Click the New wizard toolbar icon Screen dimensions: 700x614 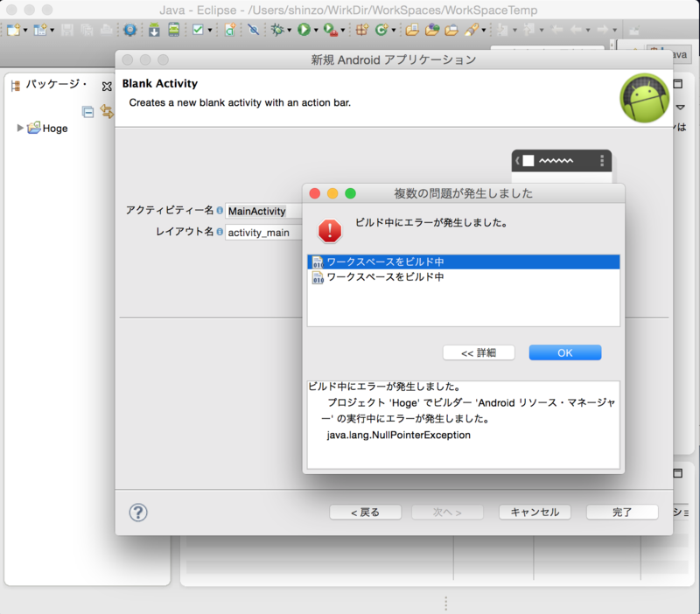pos(13,30)
